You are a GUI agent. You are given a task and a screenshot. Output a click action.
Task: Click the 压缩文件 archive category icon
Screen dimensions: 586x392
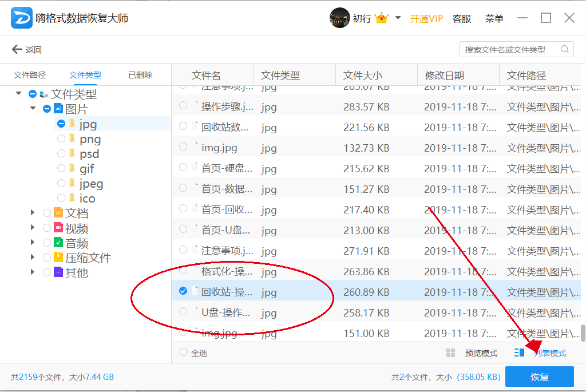(58, 257)
